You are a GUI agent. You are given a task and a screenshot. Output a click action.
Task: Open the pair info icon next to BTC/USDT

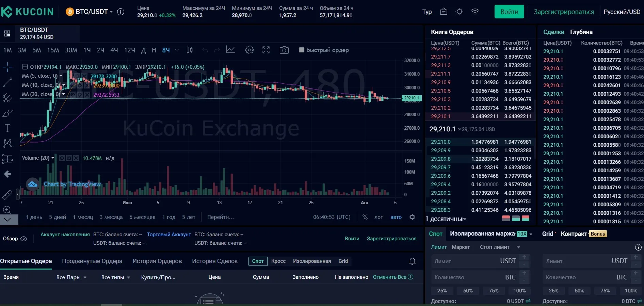pyautogui.click(x=120, y=12)
